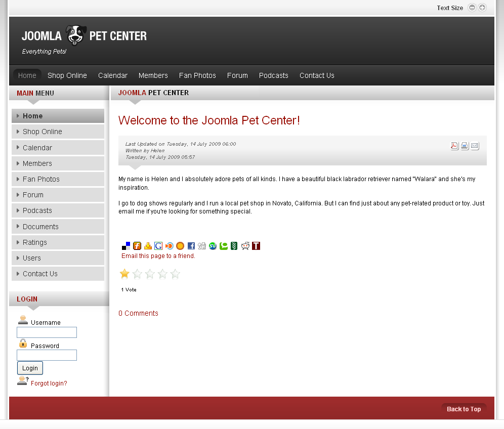Image resolution: width=504 pixels, height=429 pixels.
Task: Select Fan Photos in Main Menu sidebar
Action: (x=58, y=179)
